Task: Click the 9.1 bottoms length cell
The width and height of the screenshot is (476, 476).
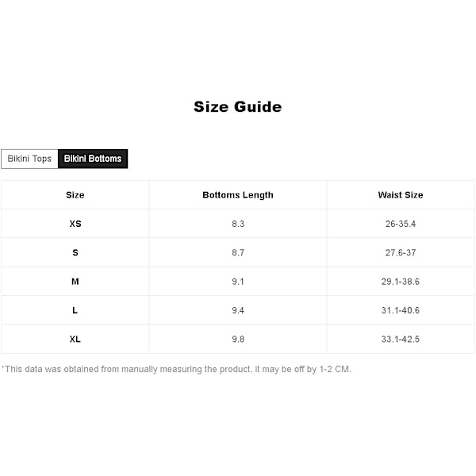Action: pyautogui.click(x=238, y=282)
